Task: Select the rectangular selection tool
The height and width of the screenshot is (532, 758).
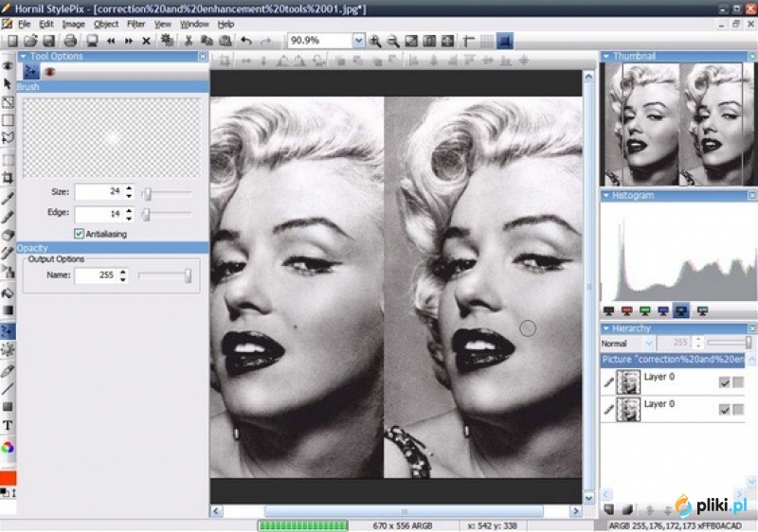Action: pyautogui.click(x=8, y=120)
